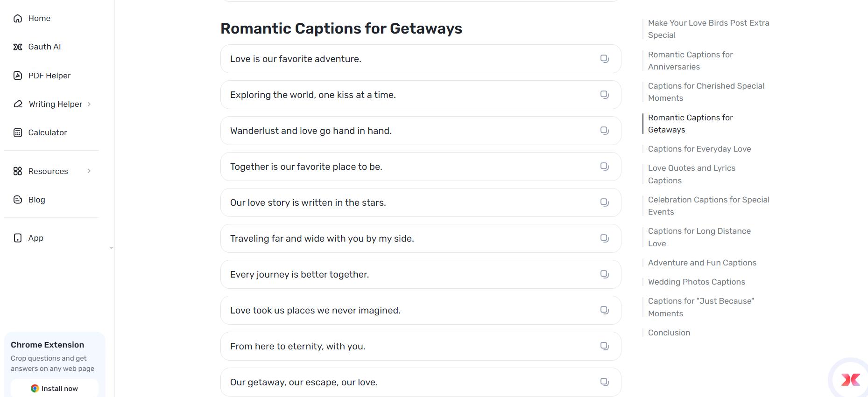Select the App phone icon
The width and height of the screenshot is (868, 397).
(x=18, y=238)
